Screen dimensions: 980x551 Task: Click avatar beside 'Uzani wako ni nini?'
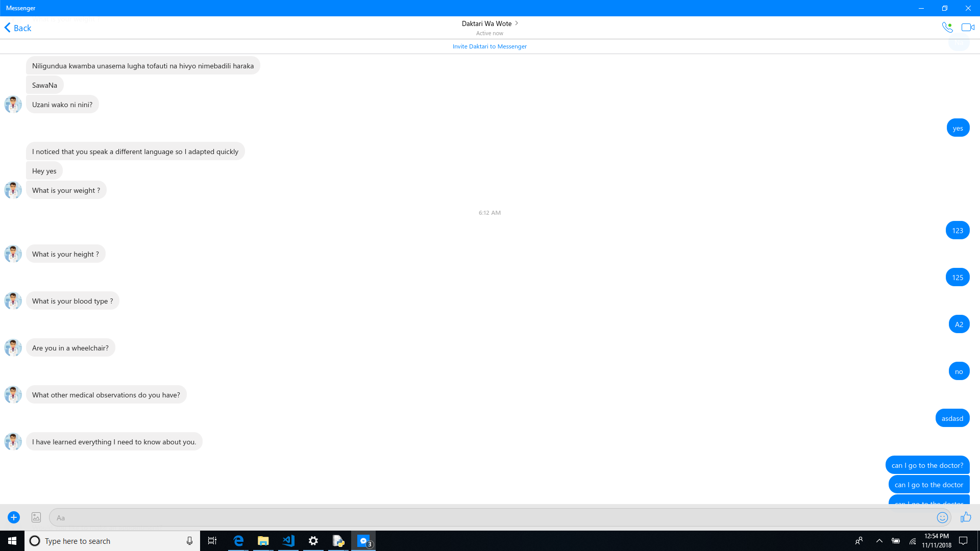point(13,104)
